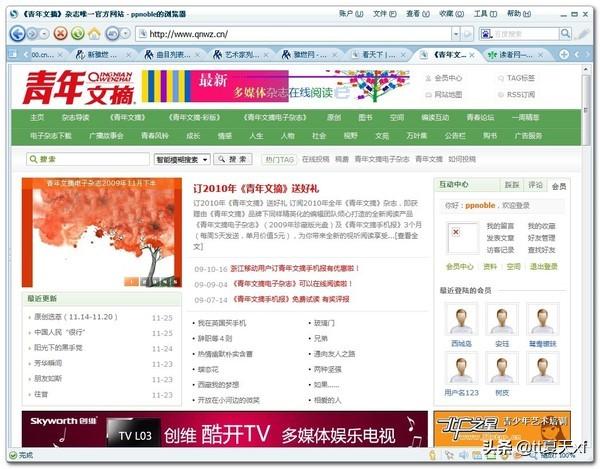
Task: Switch to the 艺术家列 browser tab
Action: tap(241, 55)
